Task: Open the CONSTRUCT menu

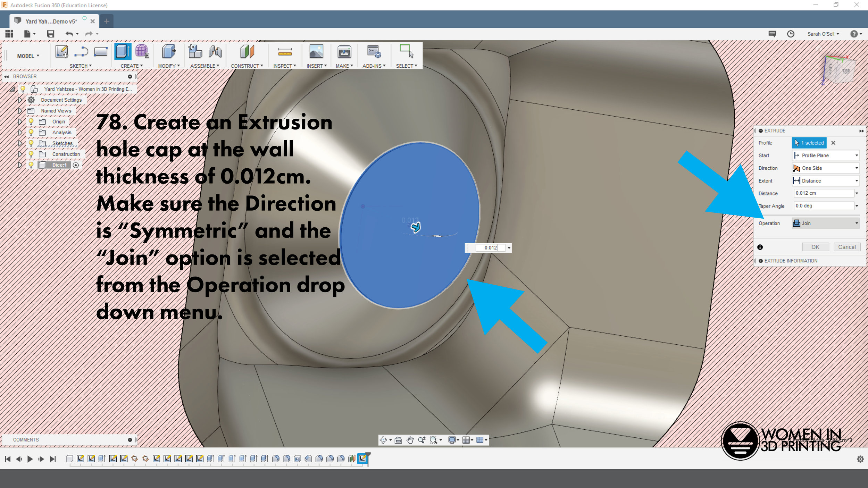Action: pos(247,66)
